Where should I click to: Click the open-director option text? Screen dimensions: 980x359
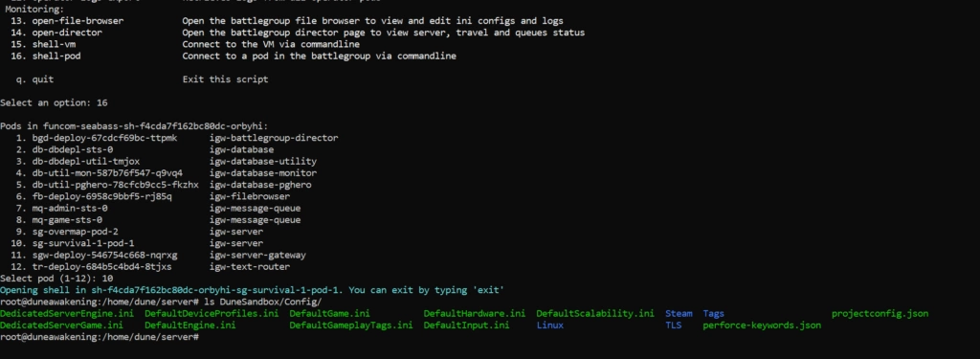coord(68,33)
